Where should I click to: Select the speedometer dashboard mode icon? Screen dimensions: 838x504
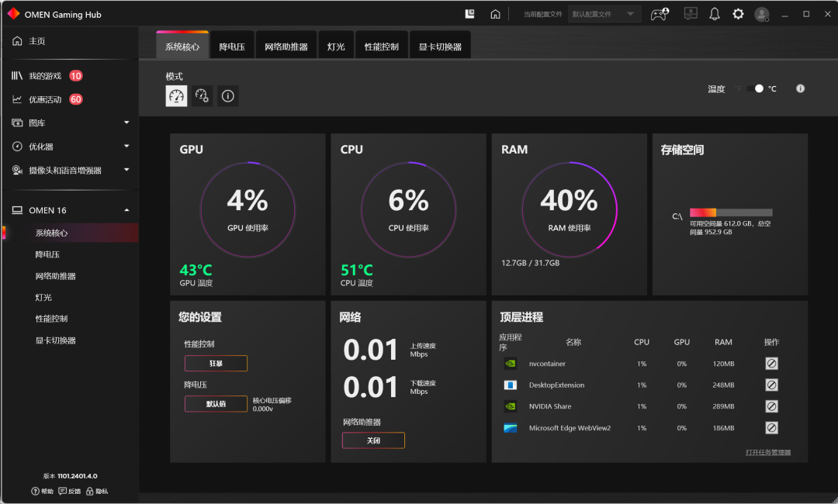point(176,96)
